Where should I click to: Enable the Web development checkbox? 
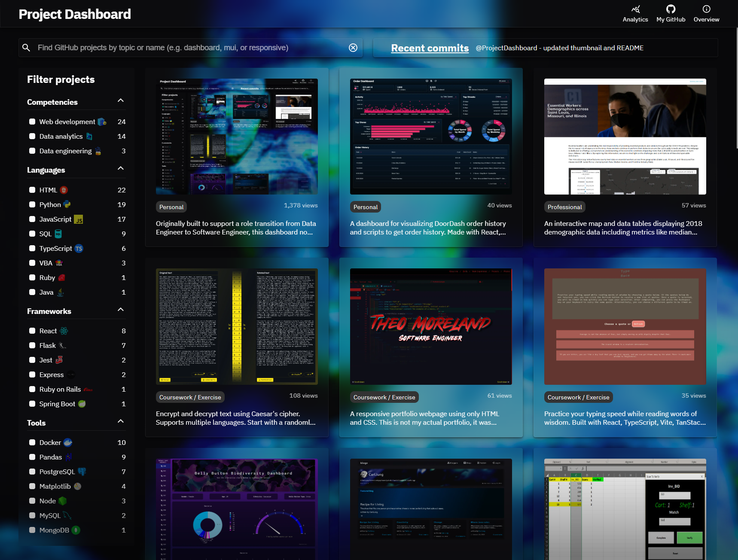point(32,122)
